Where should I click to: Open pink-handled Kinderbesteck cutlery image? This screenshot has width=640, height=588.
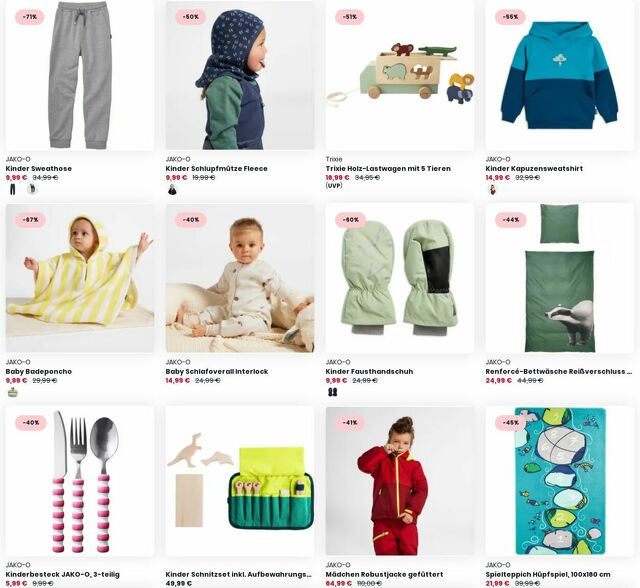tap(80, 481)
